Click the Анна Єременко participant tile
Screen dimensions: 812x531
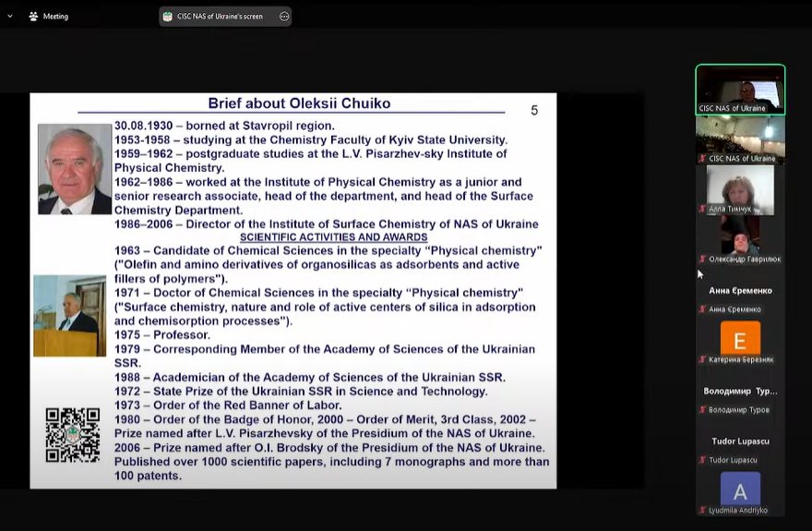(740, 291)
